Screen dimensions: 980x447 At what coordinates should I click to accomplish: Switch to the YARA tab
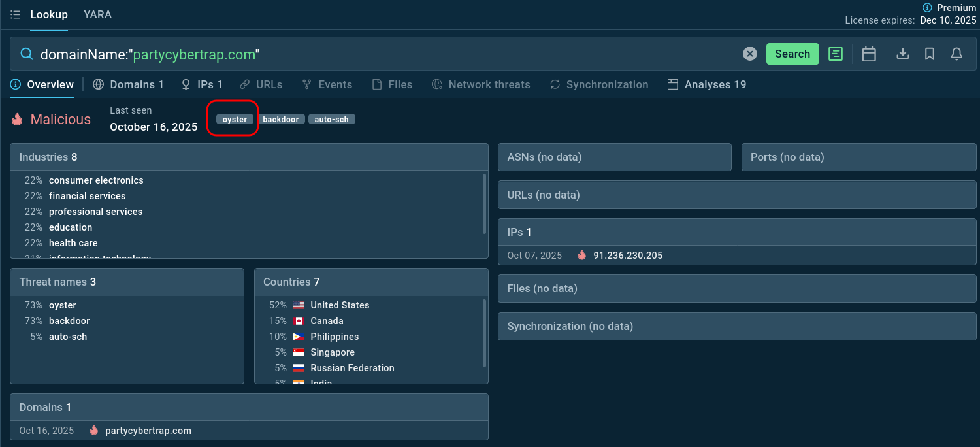click(x=97, y=14)
